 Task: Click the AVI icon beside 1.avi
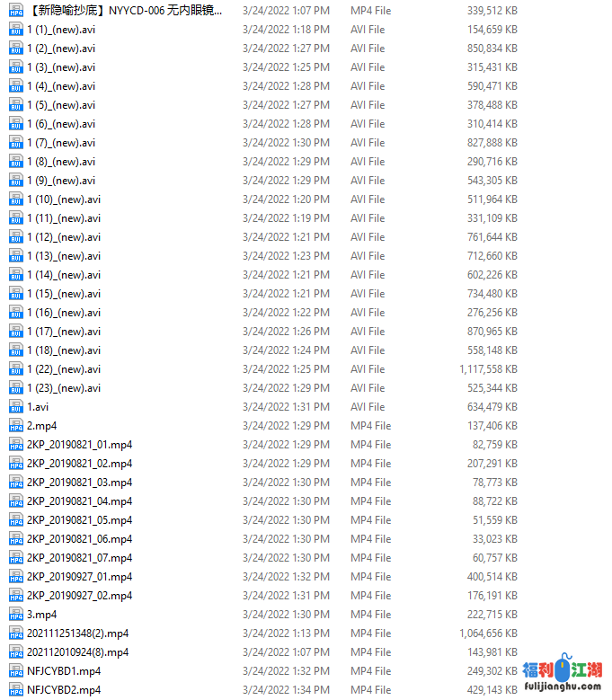16,407
